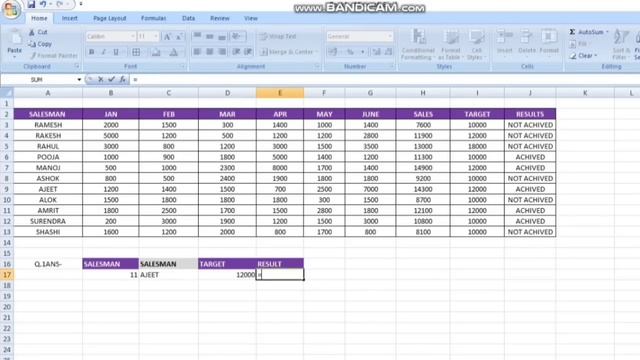The image size is (640, 360).
Task: Copy the selected cells
Action: [x=40, y=44]
